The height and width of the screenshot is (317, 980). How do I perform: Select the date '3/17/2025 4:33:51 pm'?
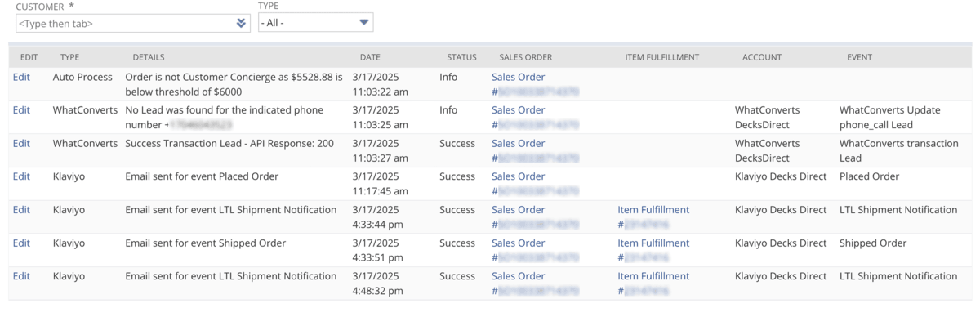(377, 250)
